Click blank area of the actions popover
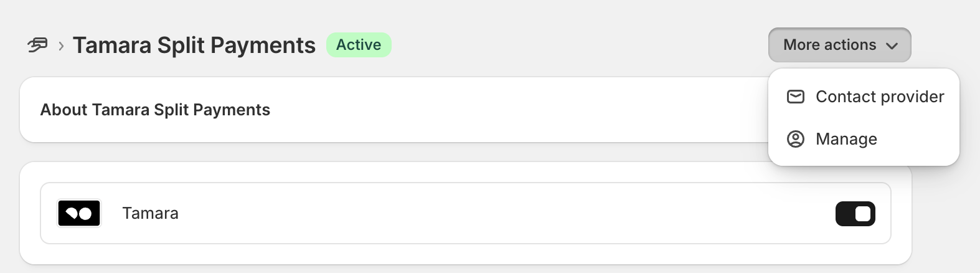 coord(921,139)
